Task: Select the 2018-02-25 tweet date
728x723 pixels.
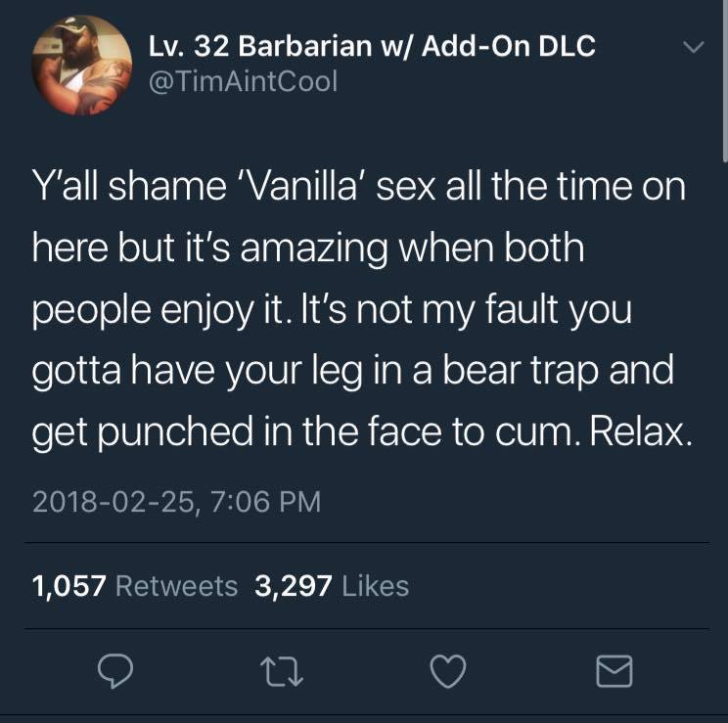Action: tap(113, 502)
